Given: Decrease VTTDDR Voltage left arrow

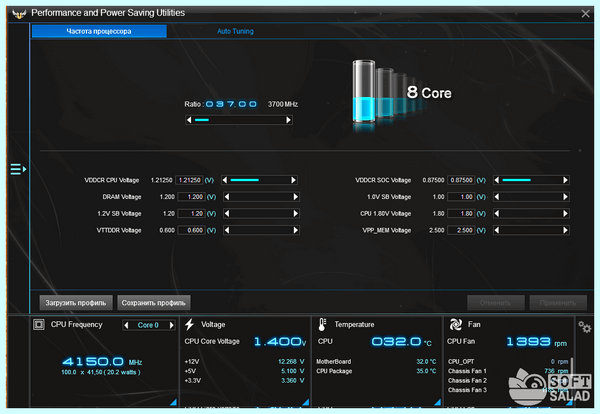Looking at the screenshot, I should click(227, 230).
